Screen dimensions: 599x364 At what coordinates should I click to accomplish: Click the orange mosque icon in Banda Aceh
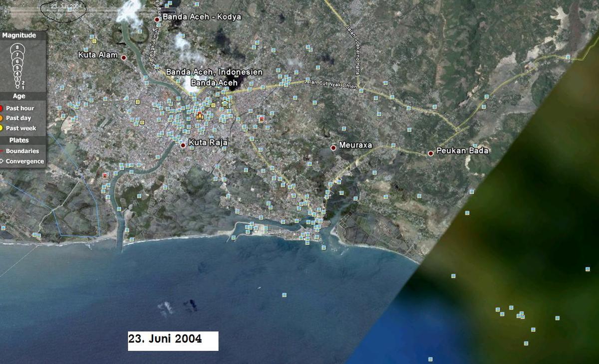pyautogui.click(x=200, y=116)
